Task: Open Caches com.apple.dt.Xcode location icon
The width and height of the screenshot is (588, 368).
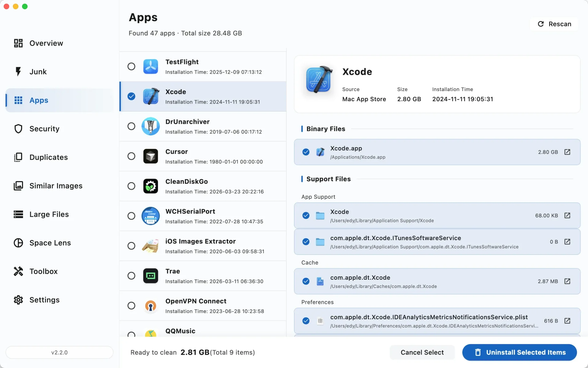Action: click(567, 281)
